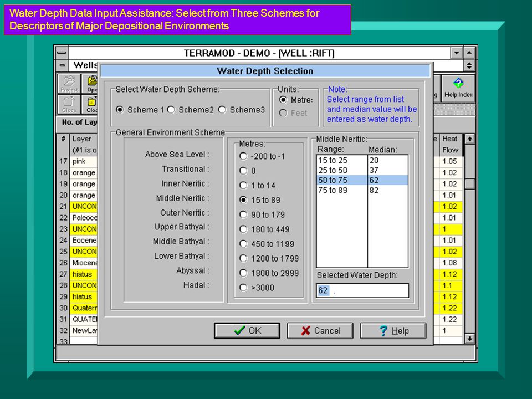Click the Close toolbar icon
532x399 pixels.
click(x=69, y=105)
